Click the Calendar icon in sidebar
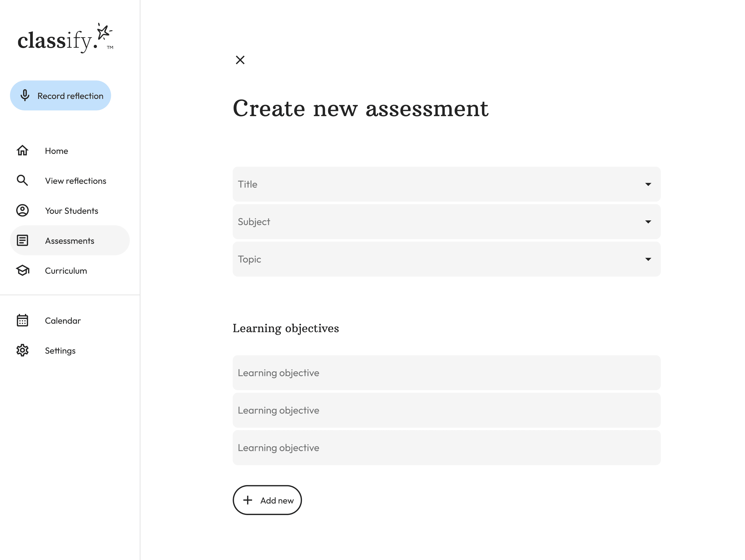The image size is (745, 560). 23,320
